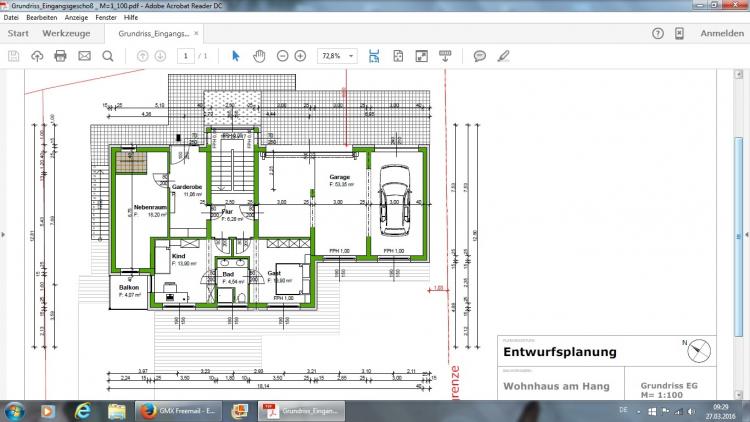Image resolution: width=750 pixels, height=422 pixels.
Task: Click the Anmelden sign-in link
Action: pos(721,33)
